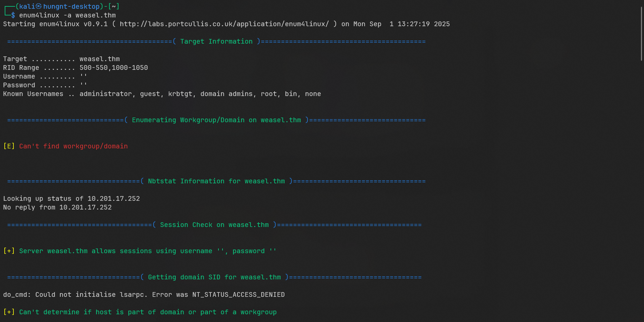Click the typed 'enum4linux -a weasel.thm' command
The width and height of the screenshot is (644, 322).
pos(67,15)
